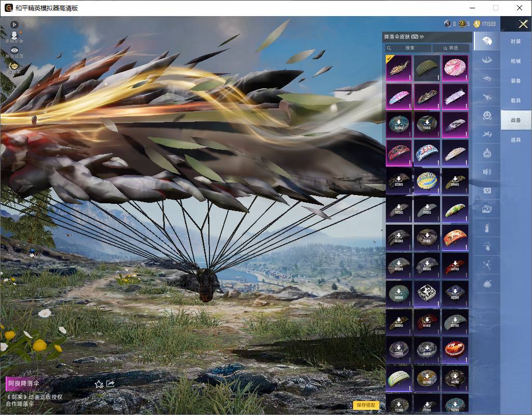
Task: Open the drone category icon
Action: pos(487,79)
